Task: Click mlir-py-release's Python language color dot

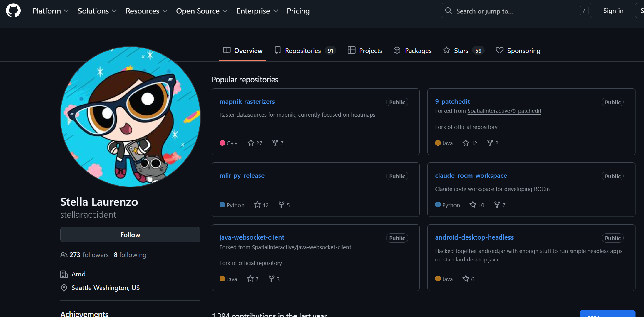Action: point(222,205)
